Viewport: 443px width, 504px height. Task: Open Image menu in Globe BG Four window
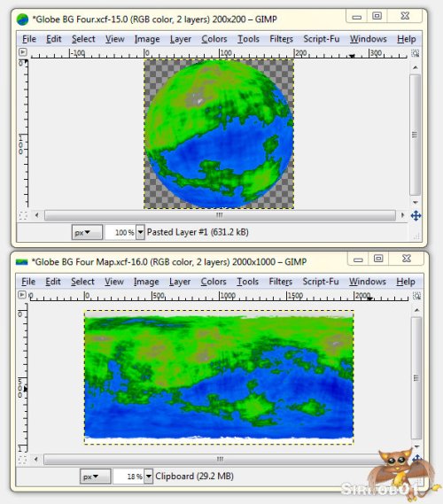pos(147,39)
